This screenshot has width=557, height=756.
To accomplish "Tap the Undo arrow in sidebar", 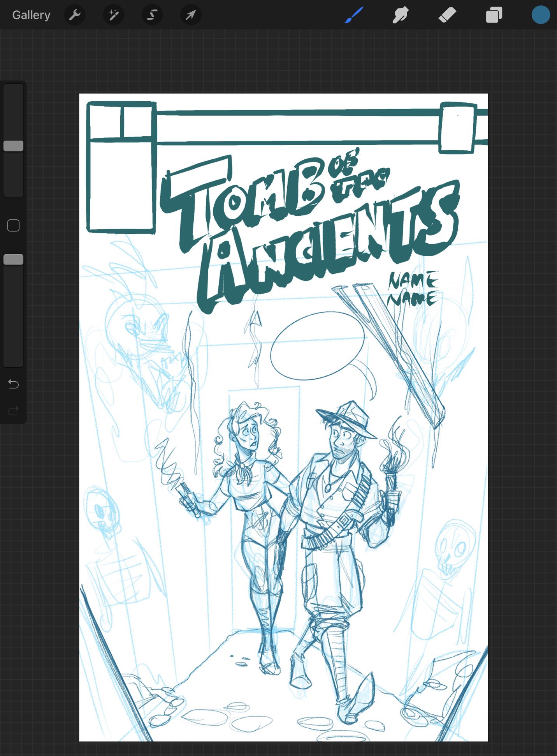I will click(x=14, y=384).
